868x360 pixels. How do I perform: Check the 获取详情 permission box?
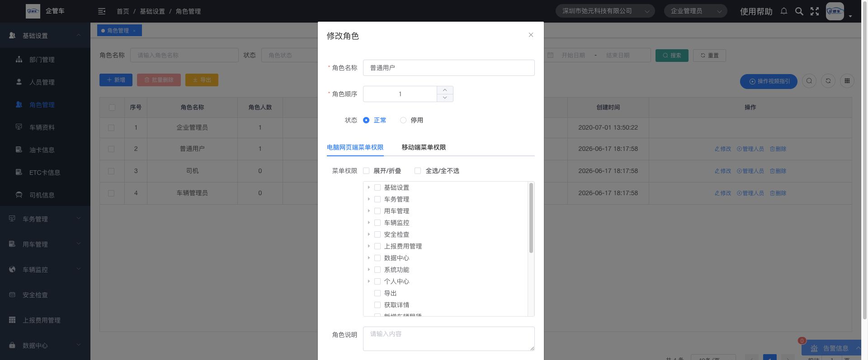click(x=377, y=305)
